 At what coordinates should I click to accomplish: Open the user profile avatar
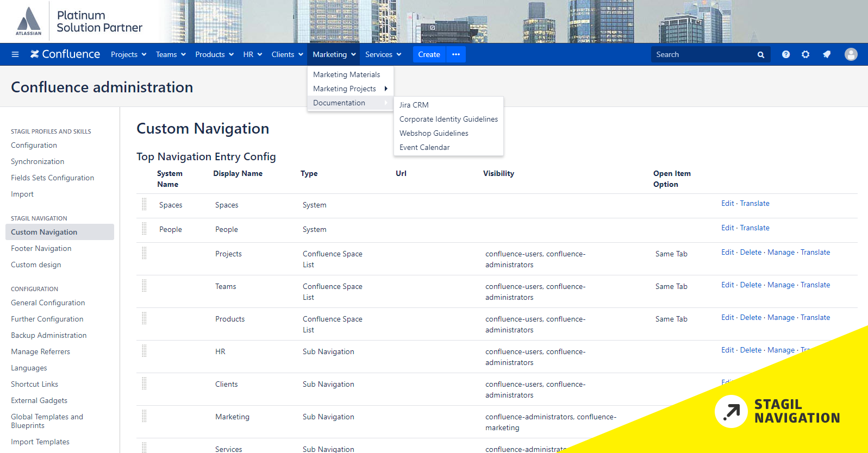coord(851,54)
